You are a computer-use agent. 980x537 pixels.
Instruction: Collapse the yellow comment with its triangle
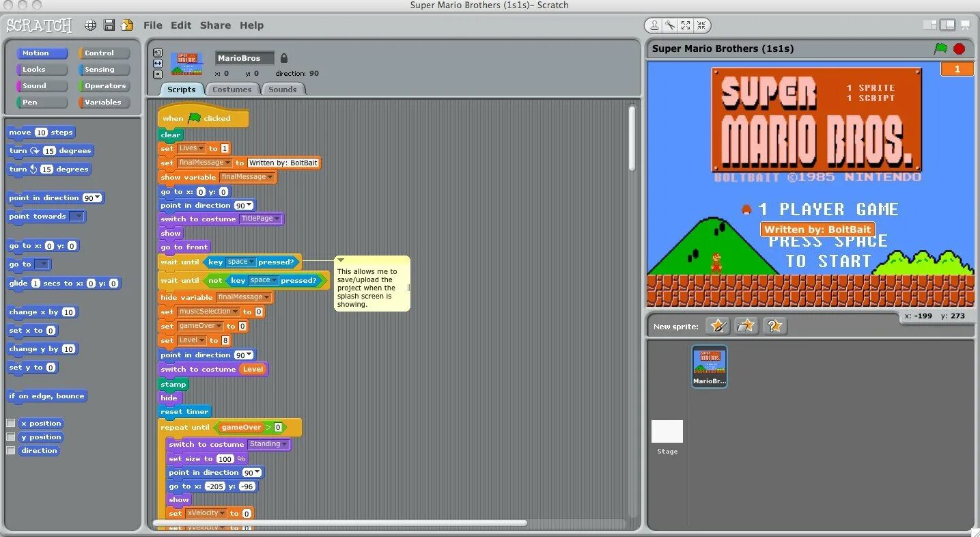pos(341,260)
